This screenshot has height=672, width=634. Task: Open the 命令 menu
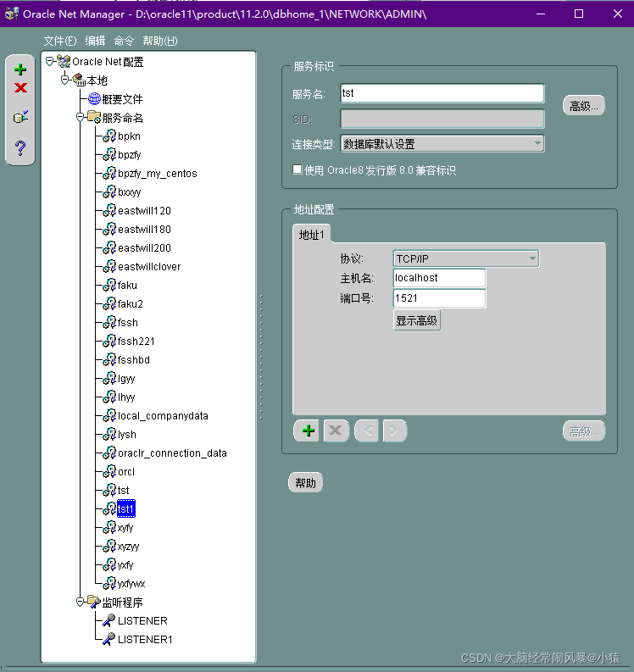pos(124,41)
